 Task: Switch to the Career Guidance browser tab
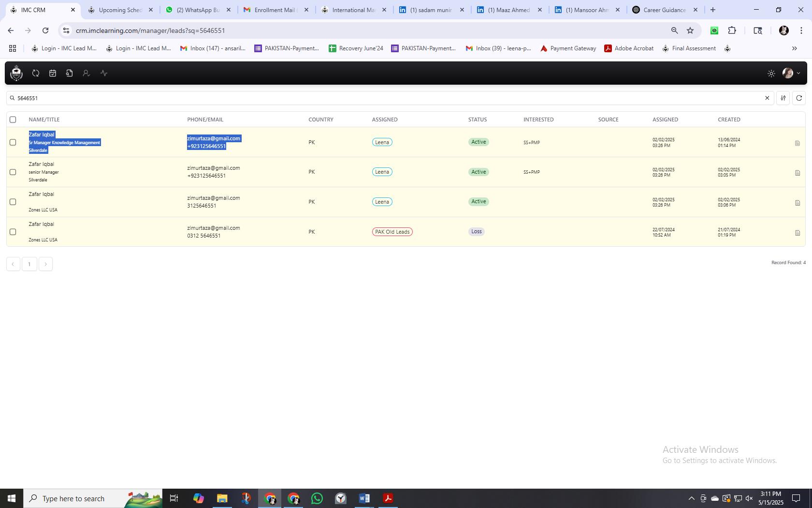665,10
